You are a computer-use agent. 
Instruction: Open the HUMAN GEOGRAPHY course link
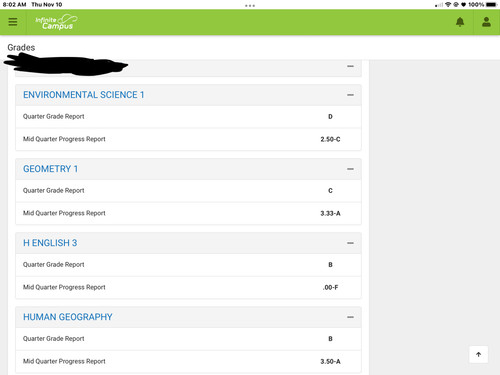click(x=68, y=317)
